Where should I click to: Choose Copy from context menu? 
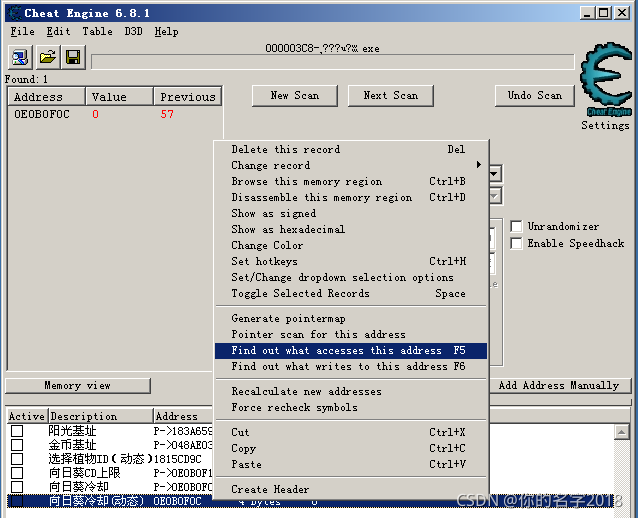coord(351,448)
